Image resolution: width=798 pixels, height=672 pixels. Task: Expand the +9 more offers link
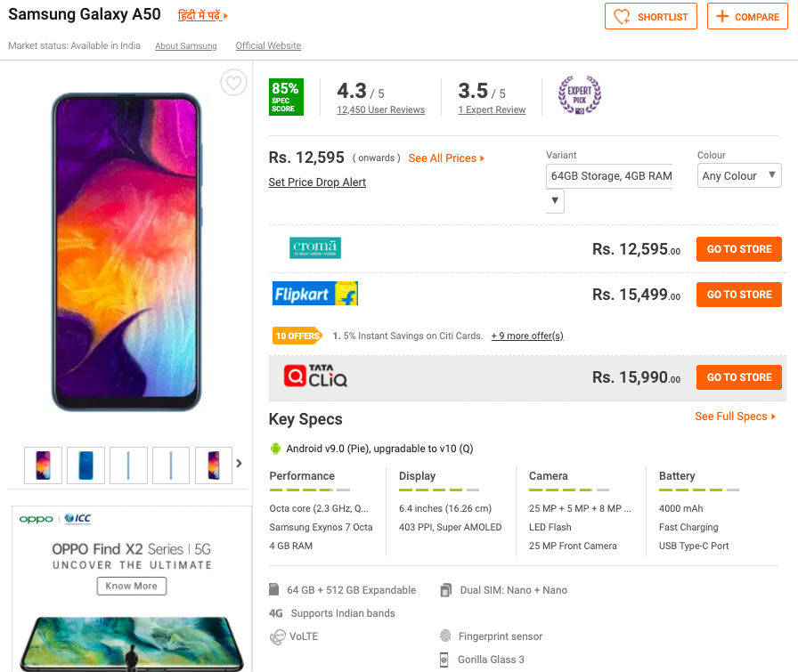click(527, 336)
